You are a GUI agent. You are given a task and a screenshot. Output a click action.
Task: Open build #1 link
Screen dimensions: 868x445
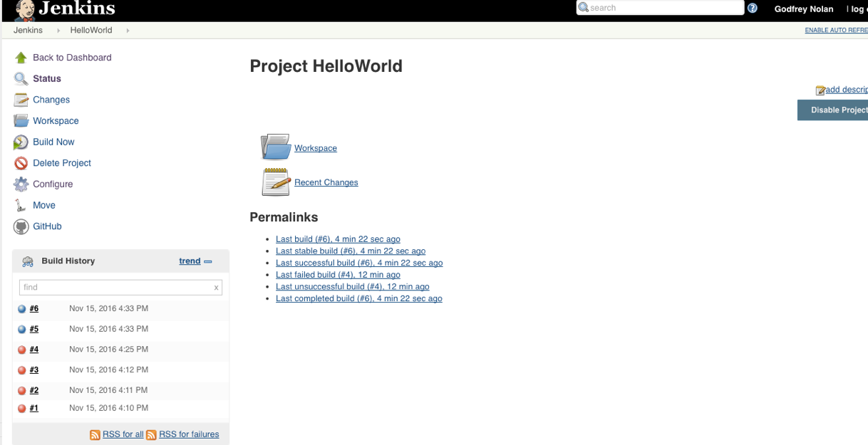click(34, 409)
